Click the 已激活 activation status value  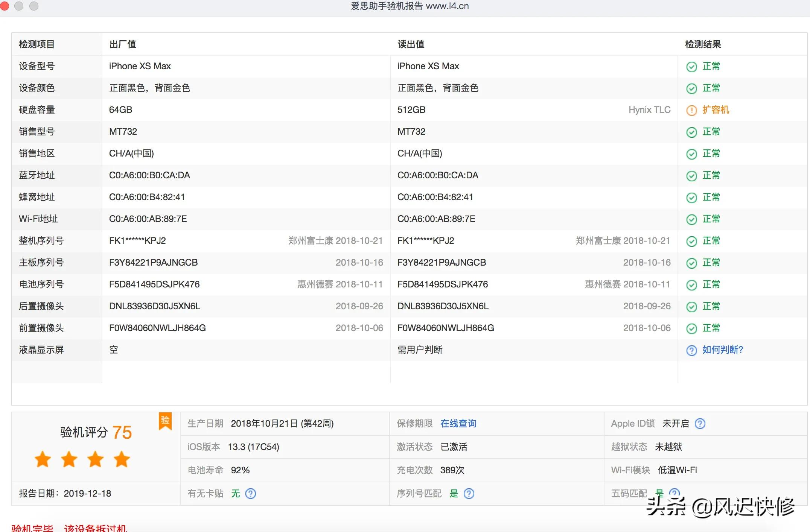(x=454, y=447)
